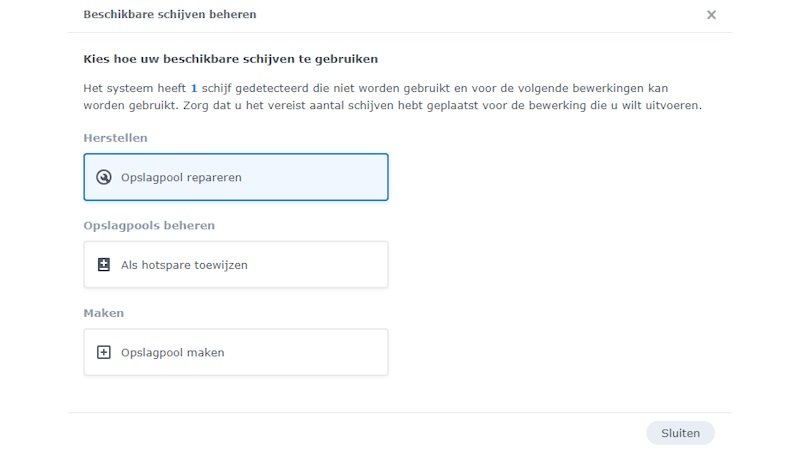Close the dialog with the X icon

[711, 15]
